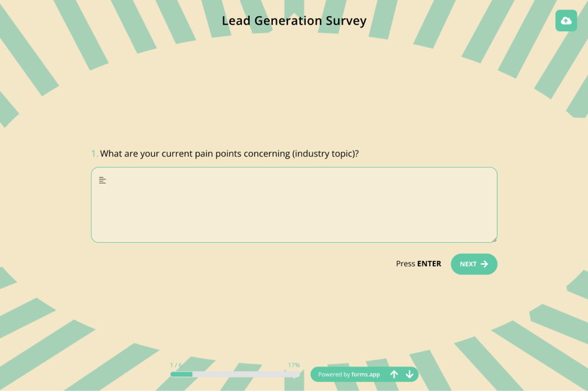Screen dimensions: 588x391
Task: Click the cloud upload arrow symbol
Action: coord(566,20)
